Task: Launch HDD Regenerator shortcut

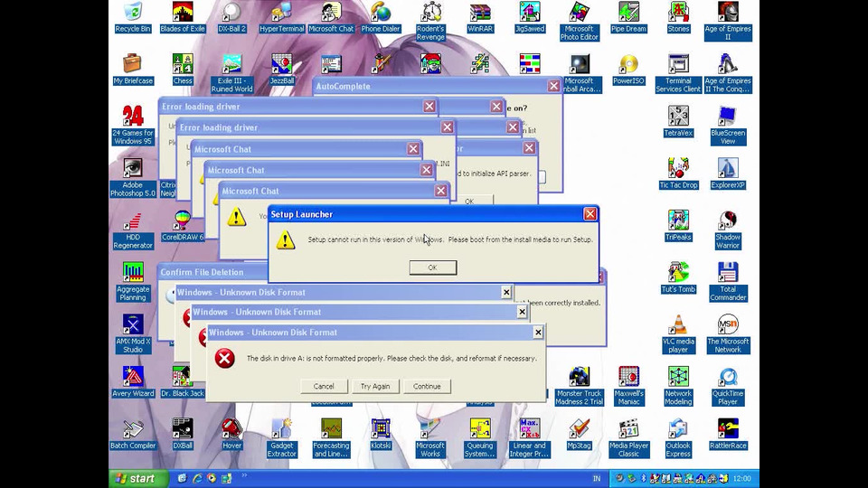Action: pos(133,230)
